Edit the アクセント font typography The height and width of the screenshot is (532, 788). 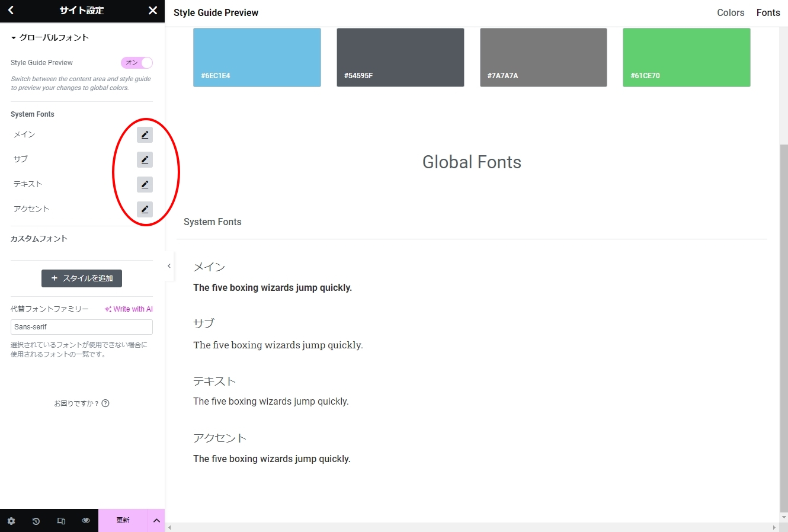tap(145, 210)
